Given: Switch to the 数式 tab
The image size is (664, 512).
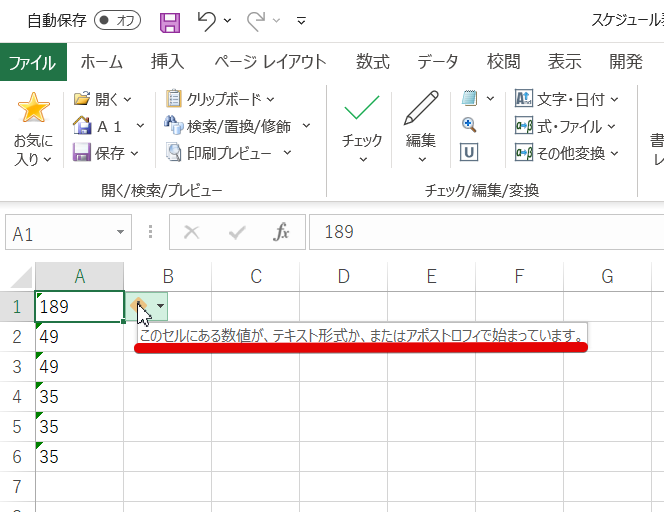Looking at the screenshot, I should click(373, 62).
